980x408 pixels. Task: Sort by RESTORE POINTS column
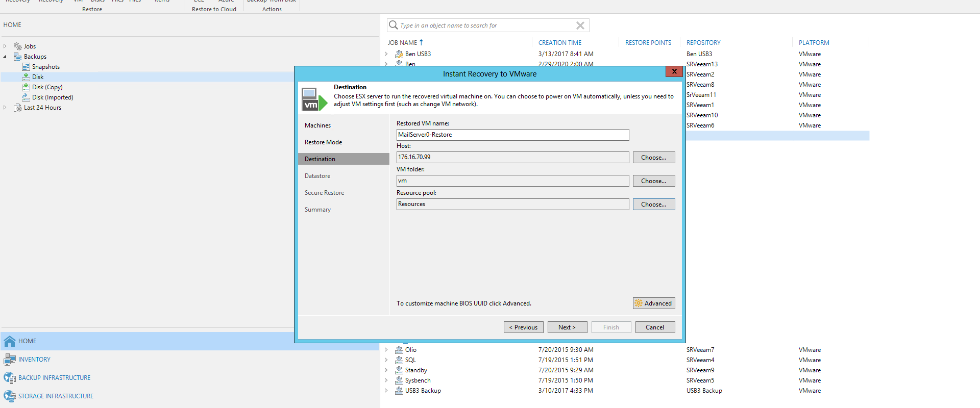coord(648,43)
